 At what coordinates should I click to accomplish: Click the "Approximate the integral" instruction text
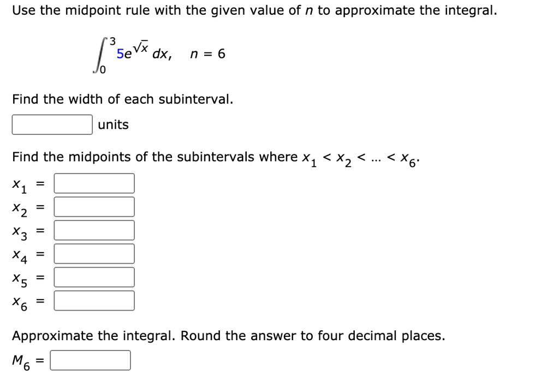pyautogui.click(x=94, y=336)
